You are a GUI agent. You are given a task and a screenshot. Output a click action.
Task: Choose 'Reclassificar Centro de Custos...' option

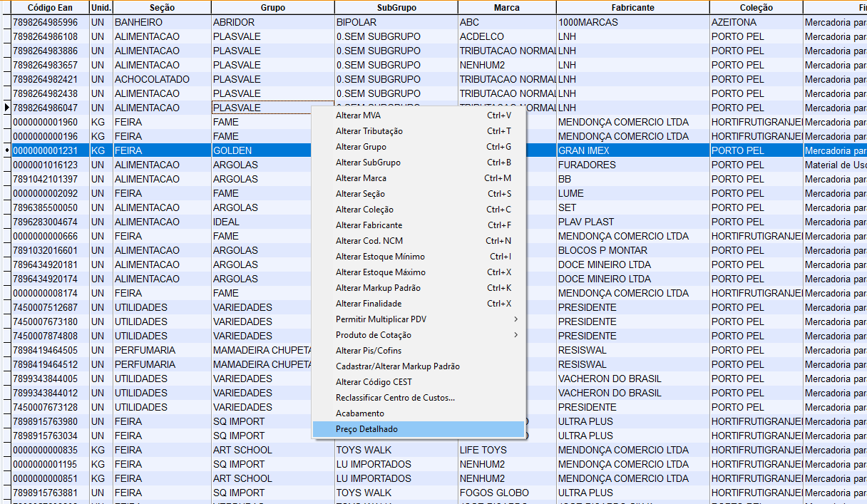coord(395,398)
